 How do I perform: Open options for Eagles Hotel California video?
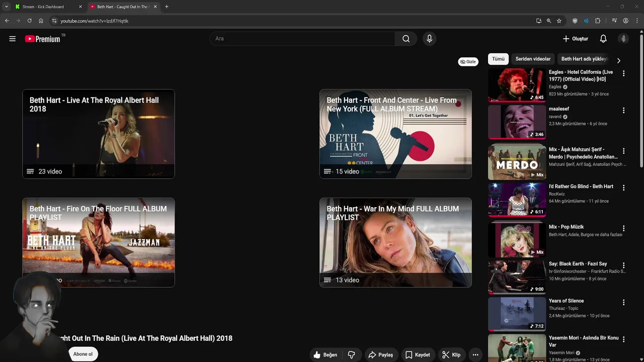[624, 73]
